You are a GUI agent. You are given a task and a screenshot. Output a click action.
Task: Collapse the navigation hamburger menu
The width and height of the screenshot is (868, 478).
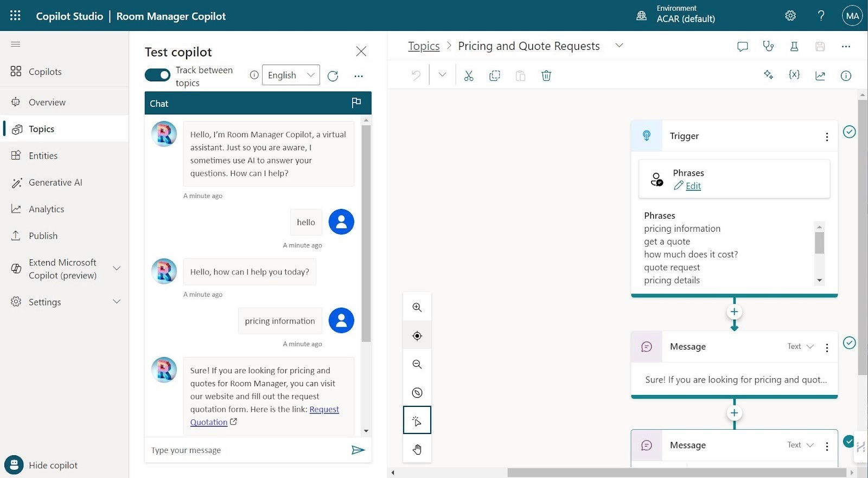pos(16,44)
